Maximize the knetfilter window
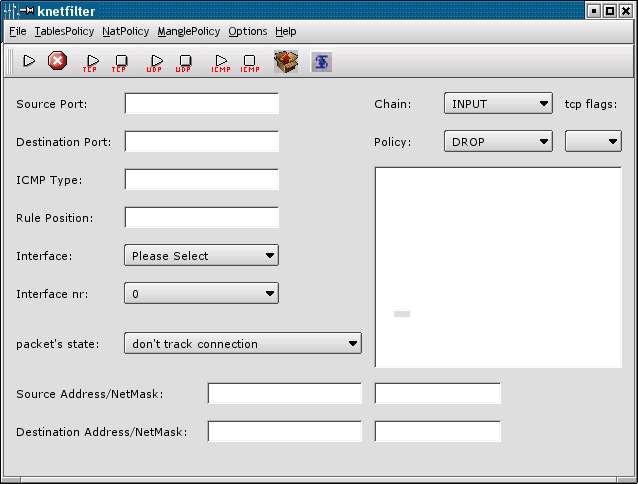 (610, 11)
